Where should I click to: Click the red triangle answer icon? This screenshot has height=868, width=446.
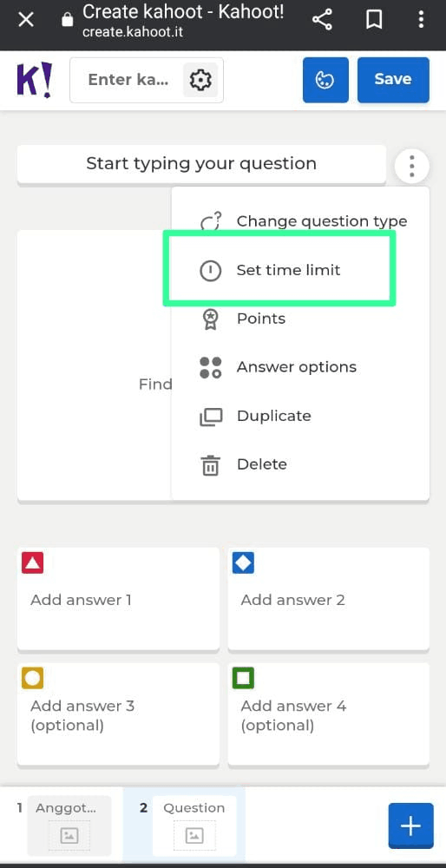33,563
